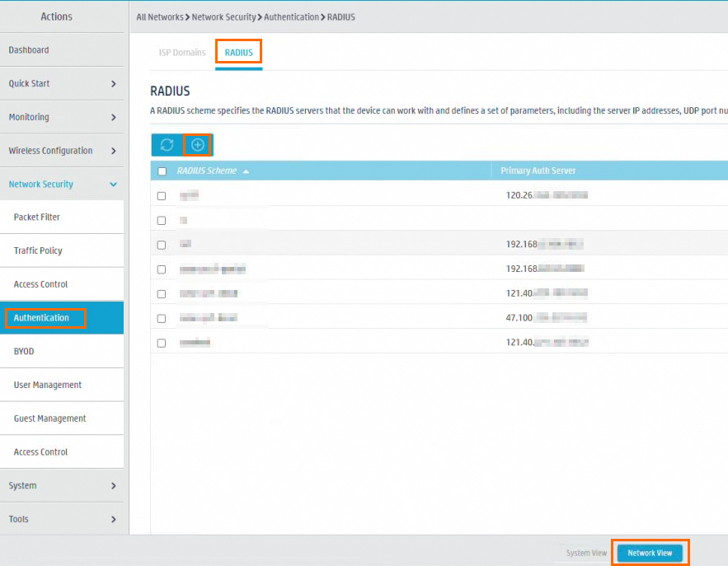Open Guest Management page

tap(62, 419)
